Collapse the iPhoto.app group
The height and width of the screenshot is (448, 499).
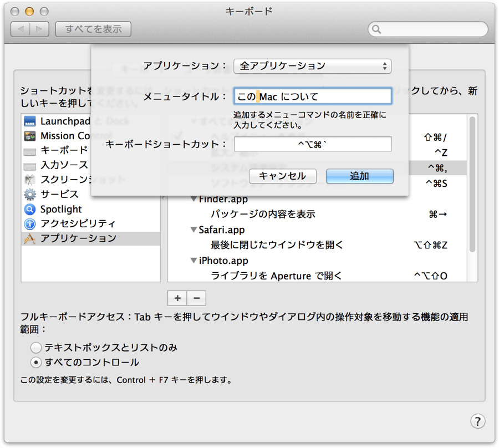coord(193,260)
